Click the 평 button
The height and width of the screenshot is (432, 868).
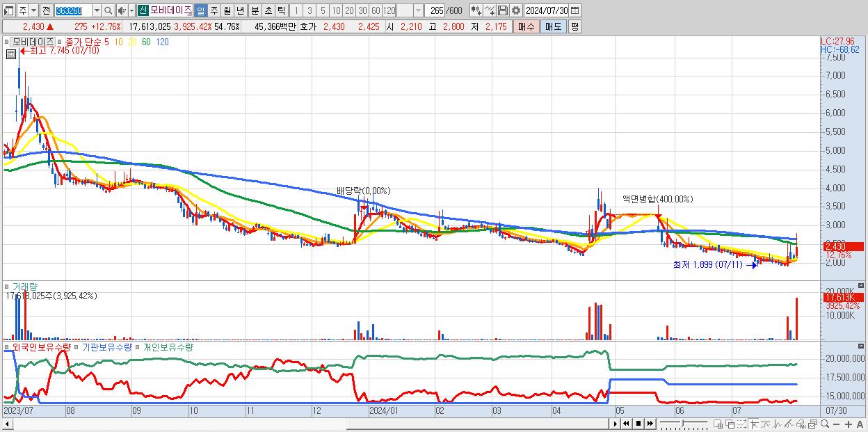click(x=574, y=26)
